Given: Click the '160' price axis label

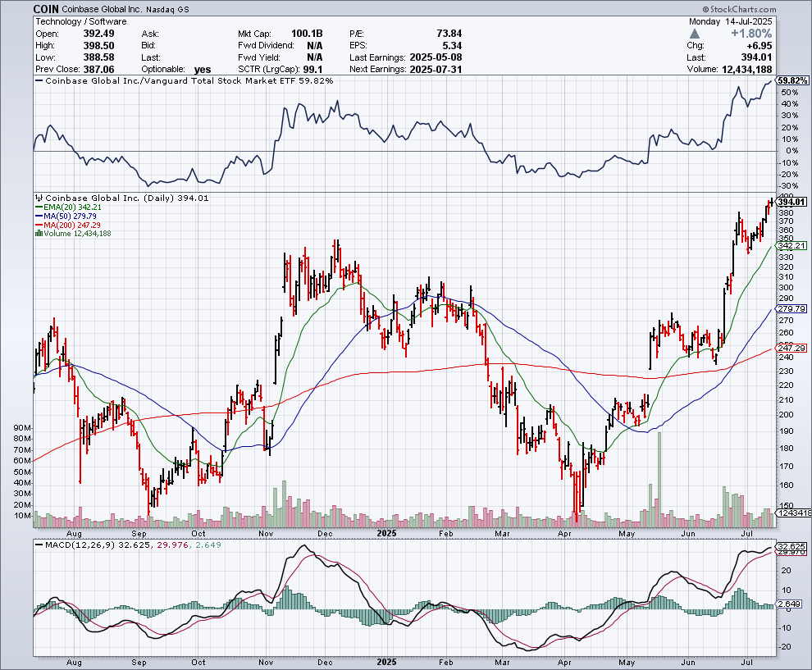Looking at the screenshot, I should click(786, 485).
